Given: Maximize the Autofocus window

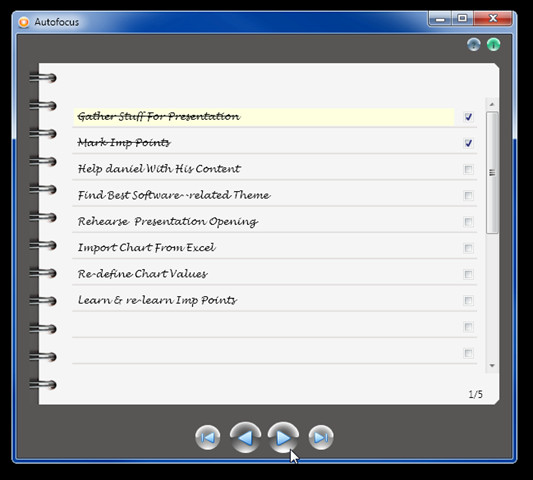Looking at the screenshot, I should pyautogui.click(x=462, y=18).
